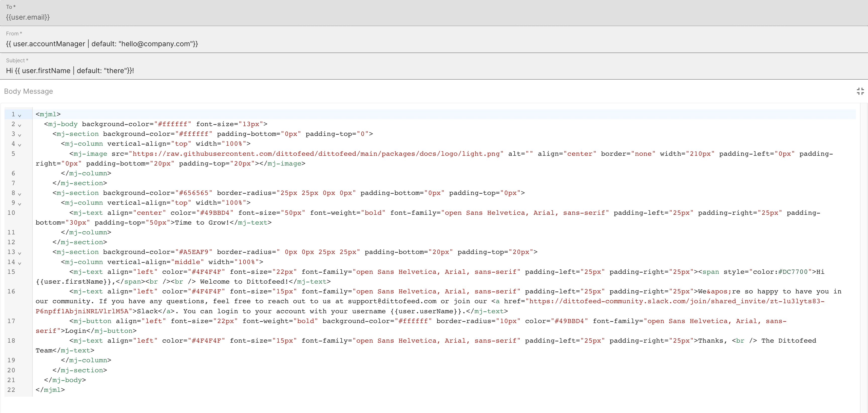Click line number 22 in gutter
Image resolution: width=868 pixels, height=413 pixels.
coord(11,390)
